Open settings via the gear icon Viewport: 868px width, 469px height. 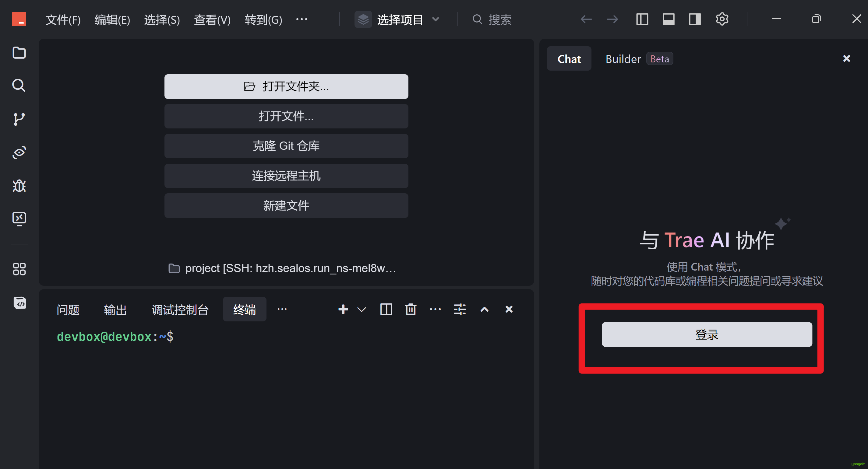coord(722,19)
